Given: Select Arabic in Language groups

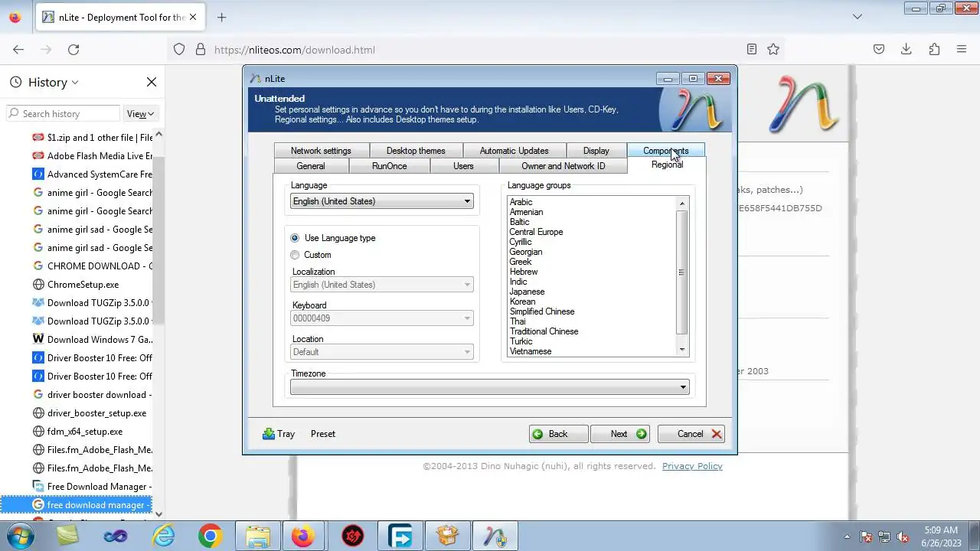Looking at the screenshot, I should coord(521,202).
